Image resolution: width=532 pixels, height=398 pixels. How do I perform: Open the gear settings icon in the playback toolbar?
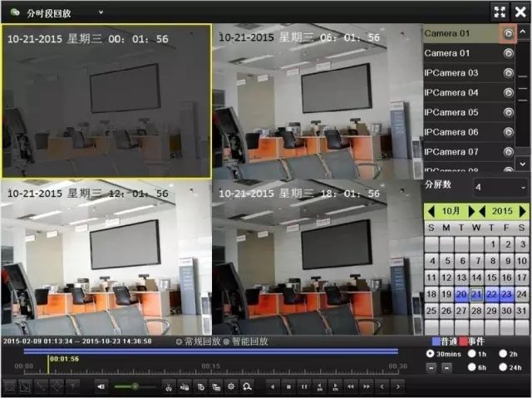coord(231,386)
